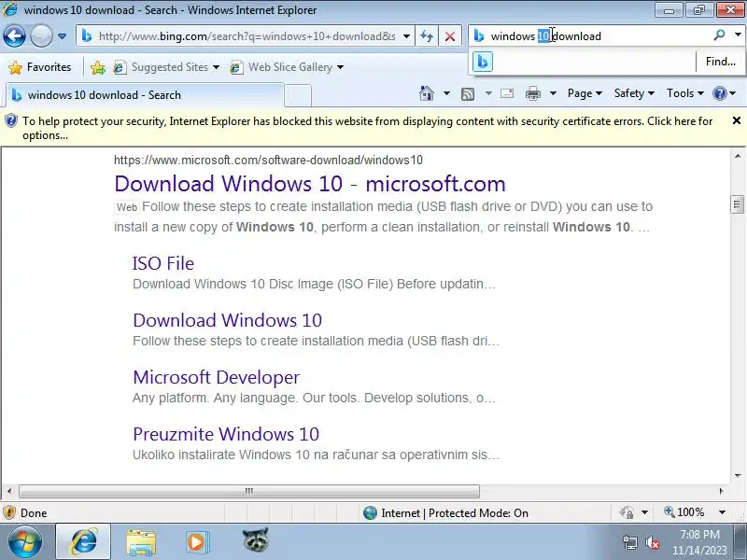Open the 100% zoom level button
Viewport: 747px width, 560px height.
pyautogui.click(x=684, y=512)
